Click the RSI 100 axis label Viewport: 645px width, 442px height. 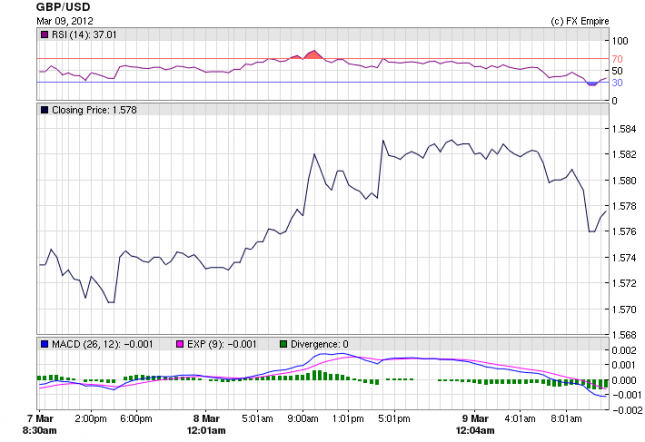620,41
